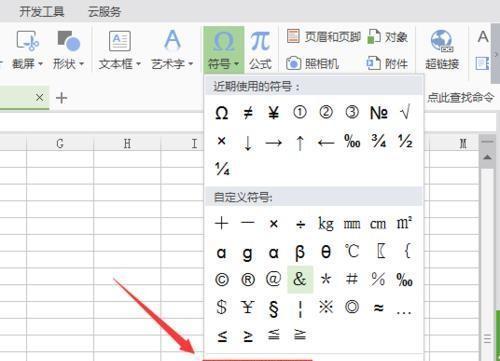Image resolution: width=500 pixels, height=361 pixels.
Task: Insert the ↓ down arrow symbol
Action: point(248,143)
